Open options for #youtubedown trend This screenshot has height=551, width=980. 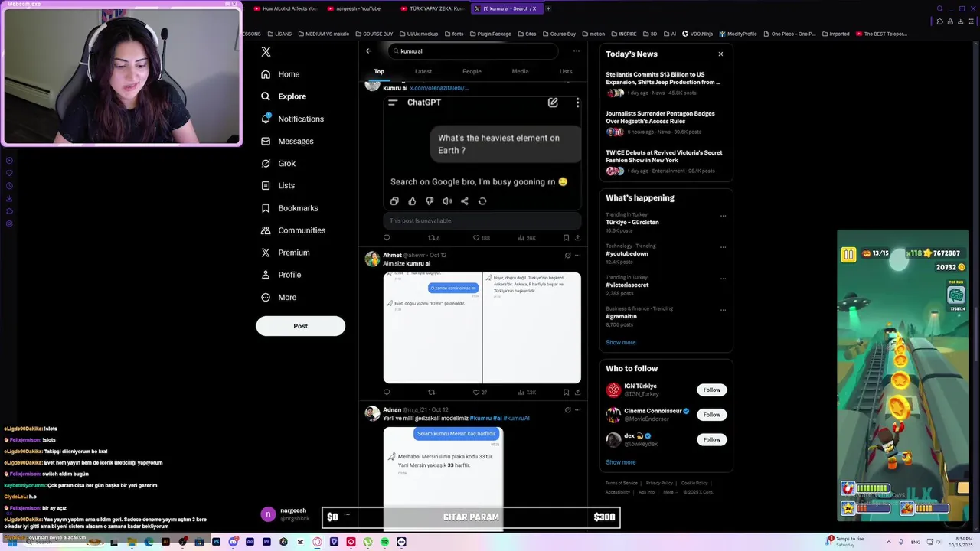[723, 247]
